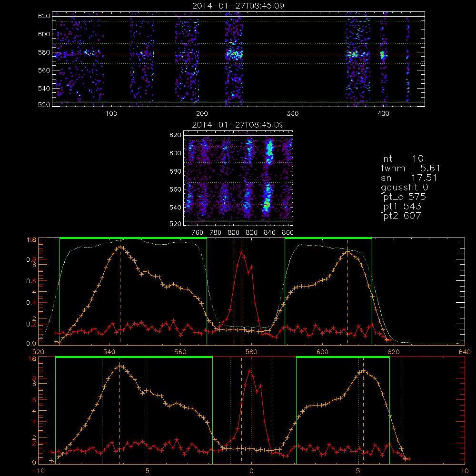This screenshot has width=476, height=476.
Task: Click orange x-axis label 580 on profile plot
Action: [x=251, y=352]
